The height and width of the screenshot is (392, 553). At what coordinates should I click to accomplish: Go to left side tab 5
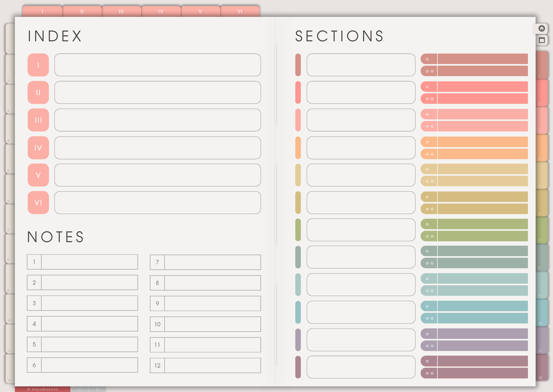pos(10,158)
